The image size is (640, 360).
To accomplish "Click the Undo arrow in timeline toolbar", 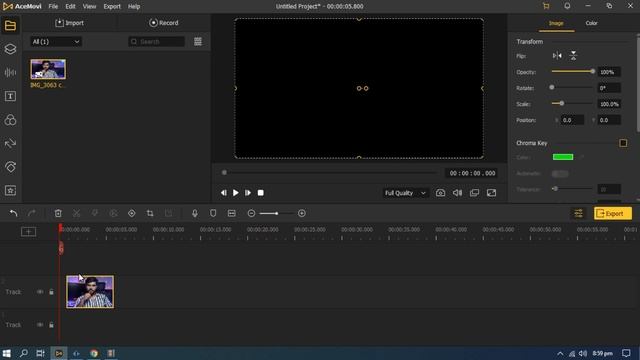I will tap(13, 213).
